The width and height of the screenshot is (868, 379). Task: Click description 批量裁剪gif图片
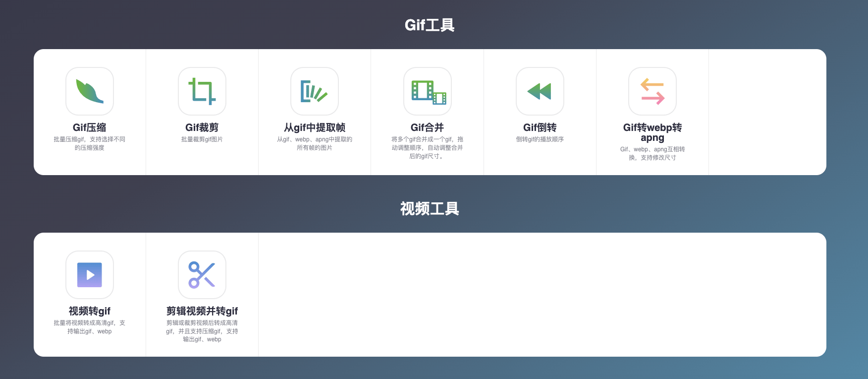click(202, 139)
